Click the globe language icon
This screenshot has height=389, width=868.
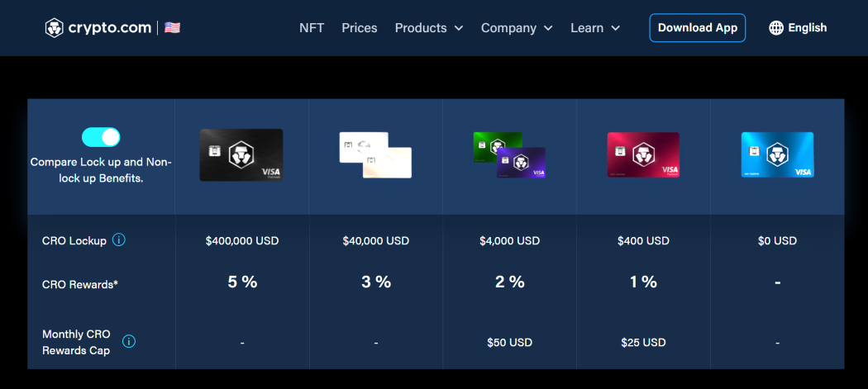click(x=776, y=27)
